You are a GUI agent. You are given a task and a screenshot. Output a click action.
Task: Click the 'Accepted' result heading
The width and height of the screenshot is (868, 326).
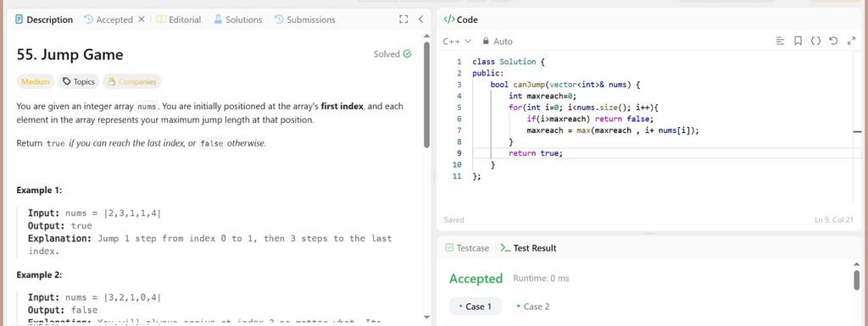click(476, 279)
